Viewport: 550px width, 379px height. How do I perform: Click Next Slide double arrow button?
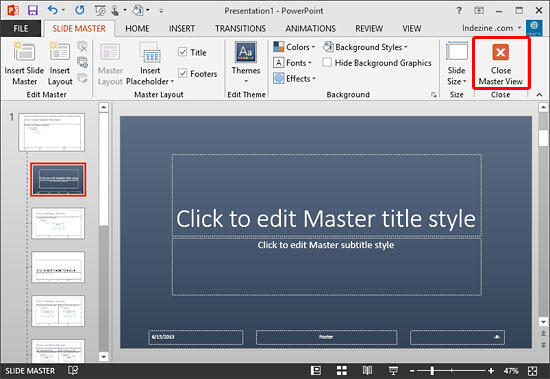543,345
